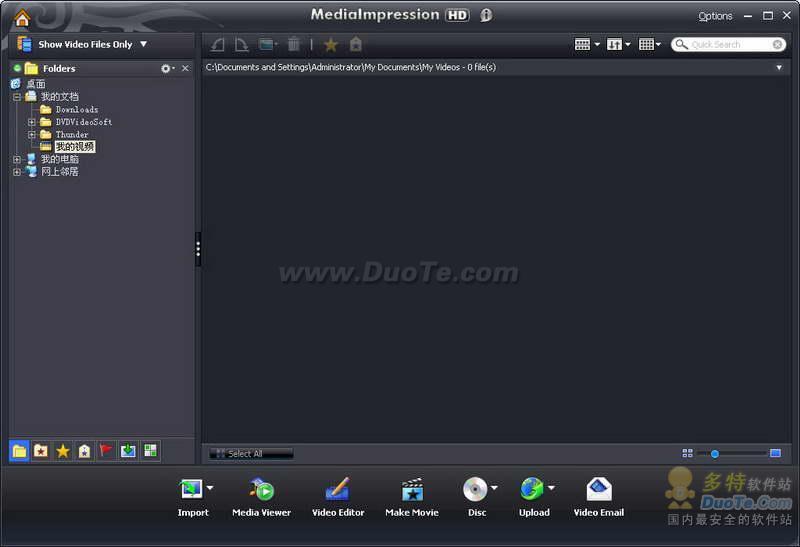Click the thumbnail preview toolbar icon
The width and height of the screenshot is (800, 547).
coord(267,45)
